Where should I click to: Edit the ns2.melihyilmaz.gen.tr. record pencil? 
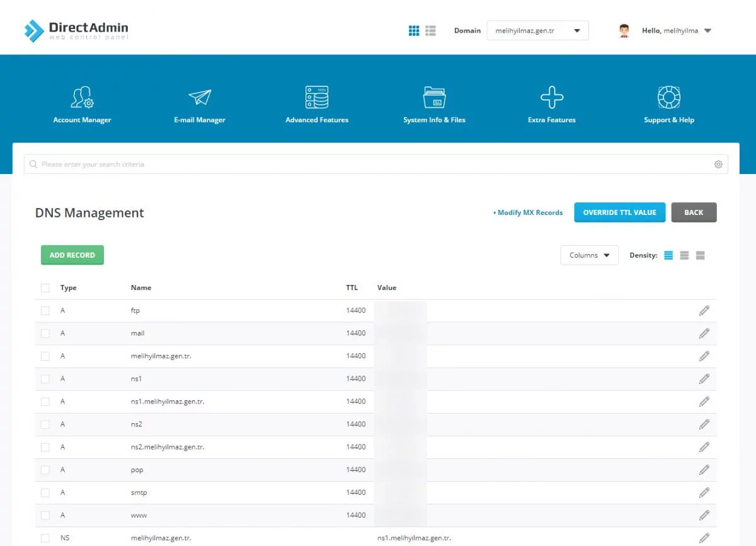[x=704, y=446]
